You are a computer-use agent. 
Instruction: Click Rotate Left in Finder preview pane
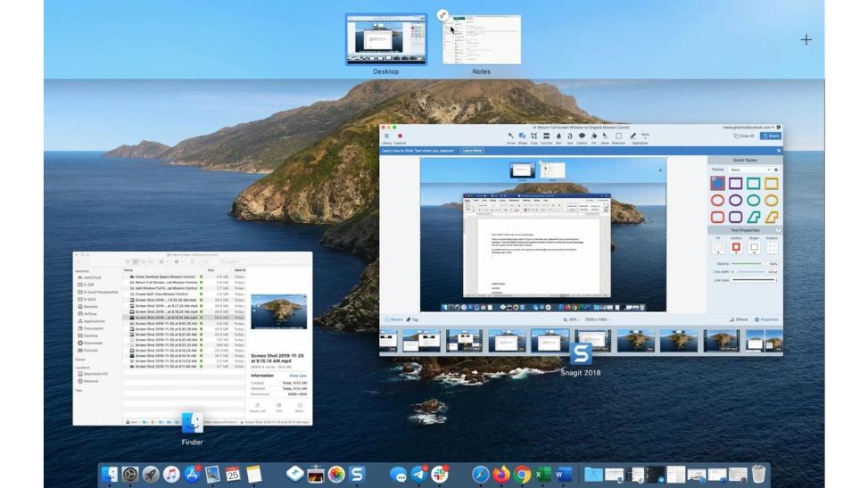pyautogui.click(x=258, y=408)
